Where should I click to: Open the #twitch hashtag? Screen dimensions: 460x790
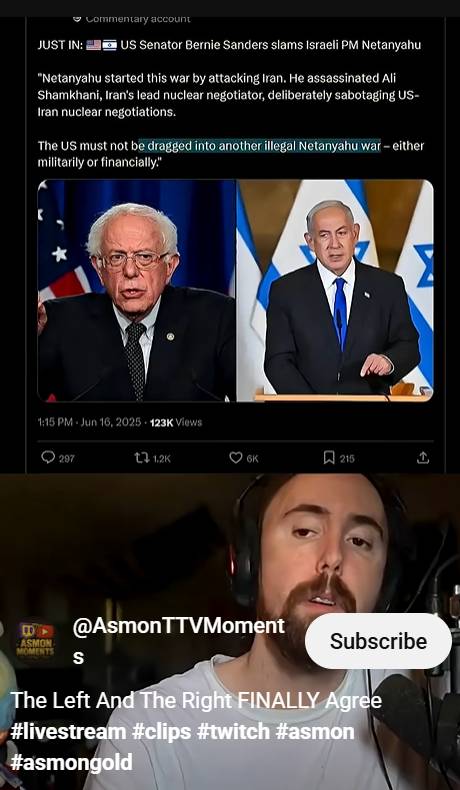233,732
